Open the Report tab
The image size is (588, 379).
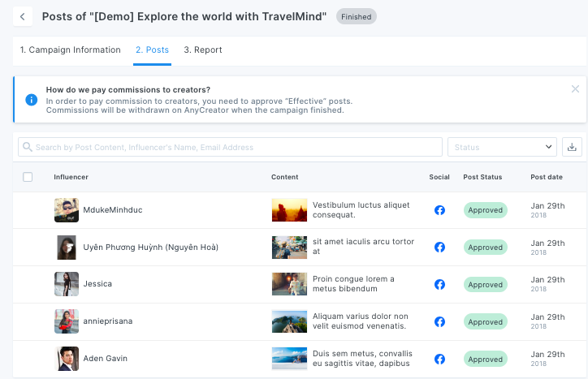tap(203, 50)
